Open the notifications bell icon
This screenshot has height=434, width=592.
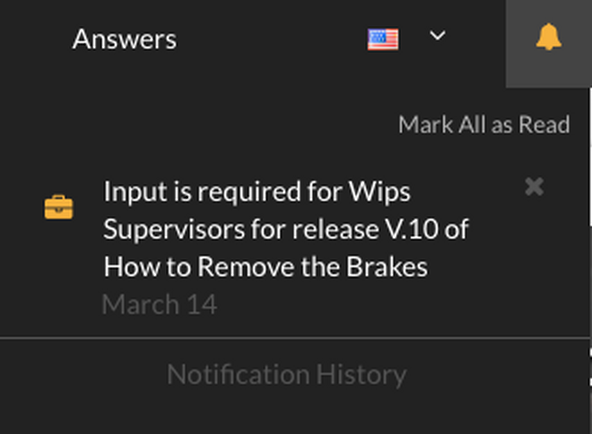548,37
